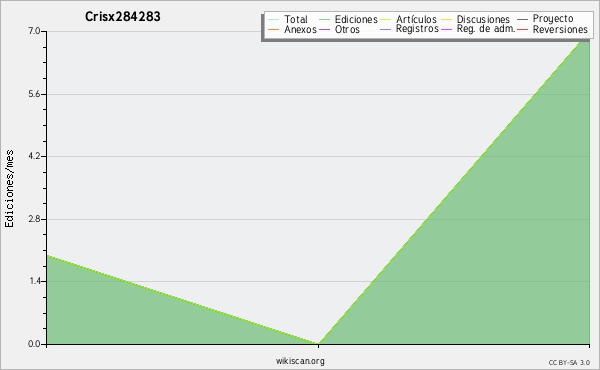Screen dimensions: 600x370
Task: Click the green Ediciones legend line swatch
Action: point(324,20)
